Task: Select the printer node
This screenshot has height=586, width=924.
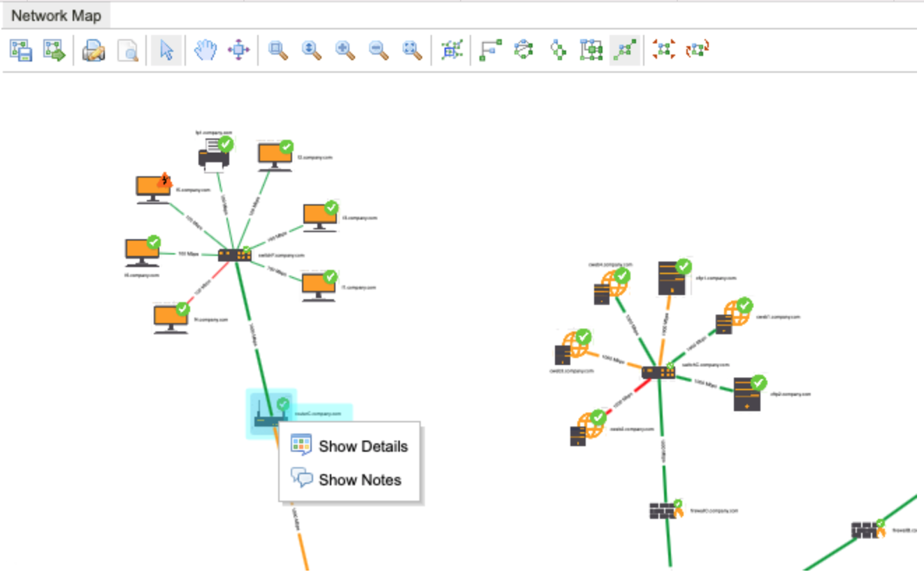Action: click(x=215, y=155)
